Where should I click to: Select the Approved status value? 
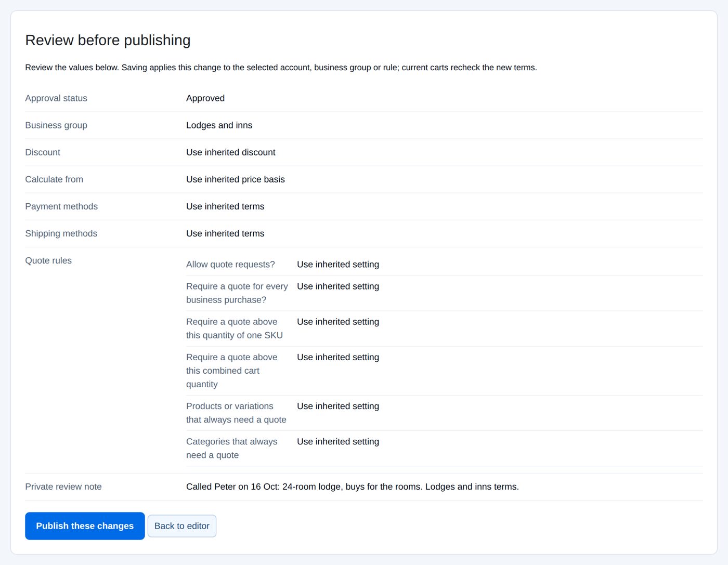tap(205, 98)
